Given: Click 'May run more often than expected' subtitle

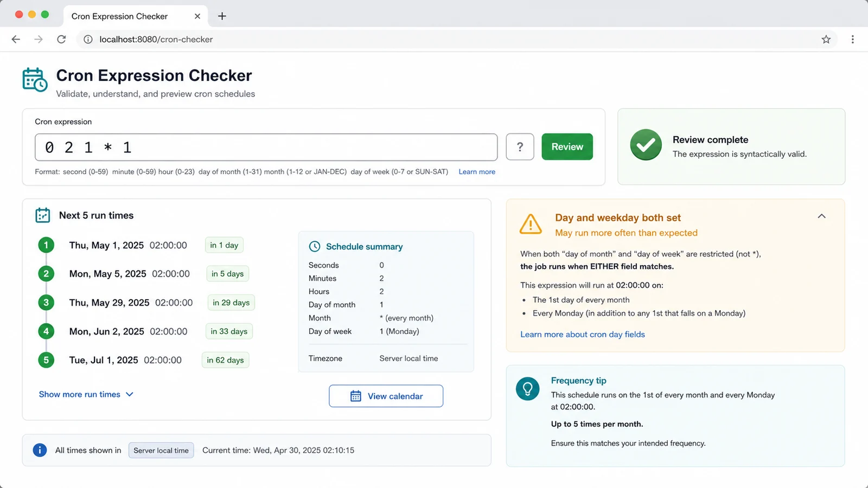Looking at the screenshot, I should click(626, 233).
